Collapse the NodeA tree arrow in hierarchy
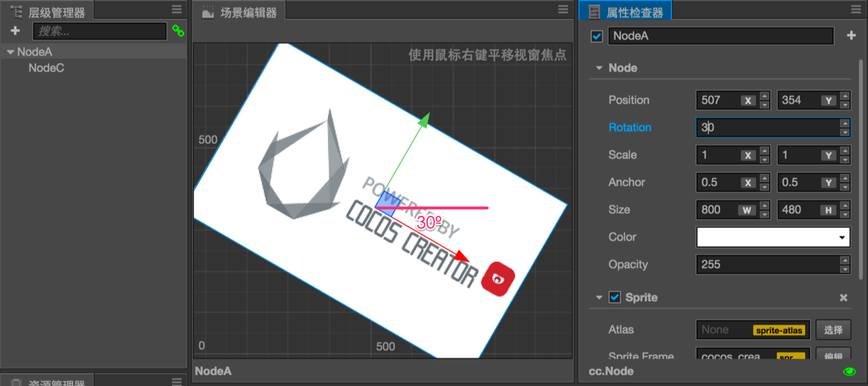The image size is (868, 386). point(10,52)
